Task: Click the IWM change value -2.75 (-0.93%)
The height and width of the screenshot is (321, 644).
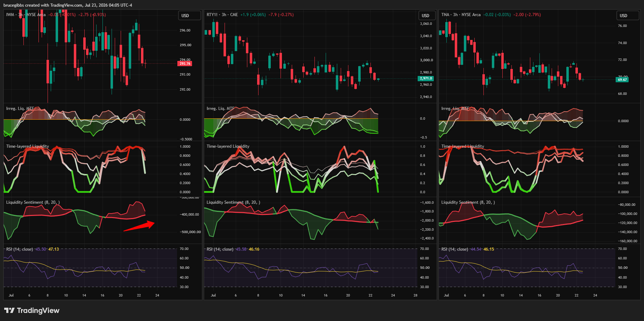Action: [92, 15]
